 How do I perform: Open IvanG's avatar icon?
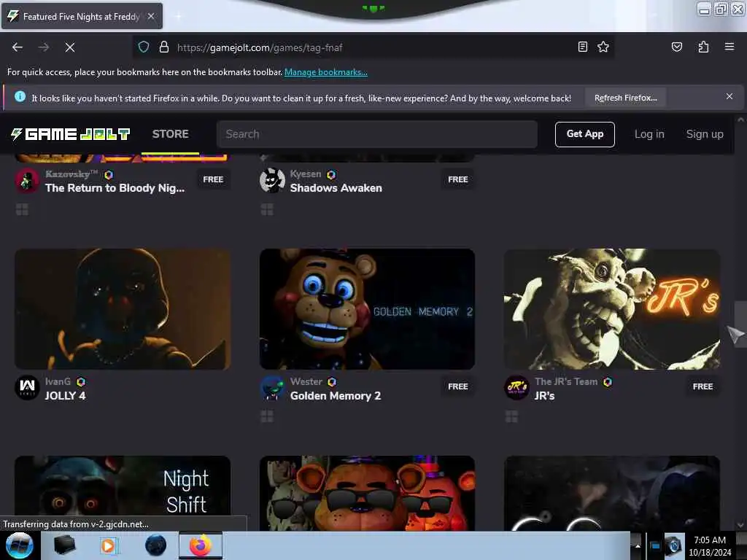(x=27, y=388)
